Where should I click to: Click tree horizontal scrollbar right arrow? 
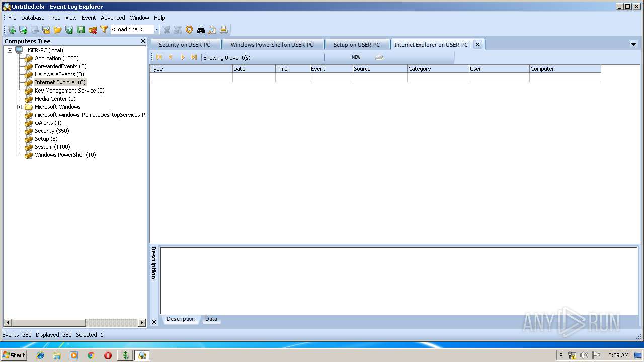point(141,322)
